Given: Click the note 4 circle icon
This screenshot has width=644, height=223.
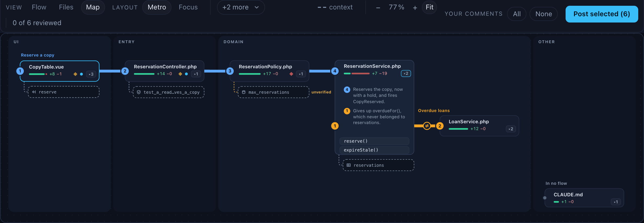Looking at the screenshot, I should point(347,90).
